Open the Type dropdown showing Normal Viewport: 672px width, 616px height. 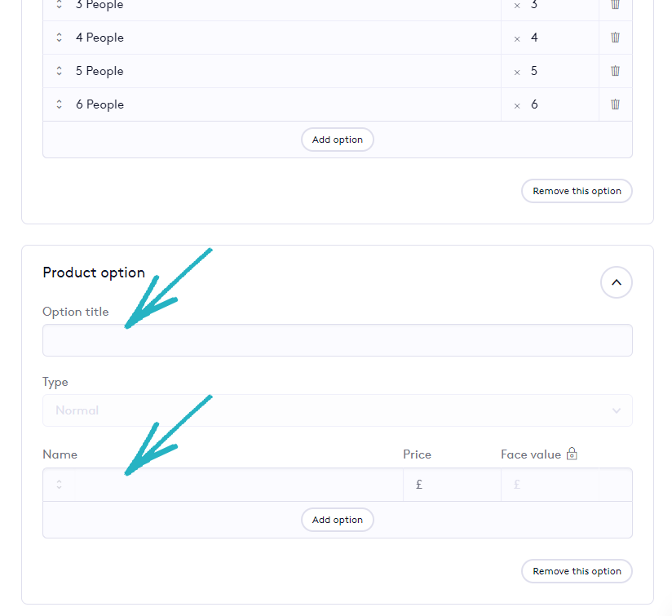[x=337, y=410]
